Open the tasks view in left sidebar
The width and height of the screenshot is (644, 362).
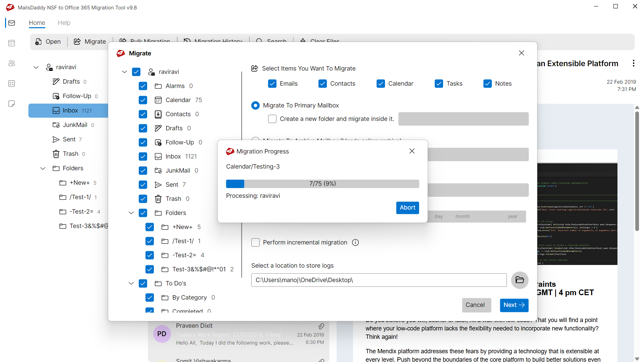pos(12,83)
